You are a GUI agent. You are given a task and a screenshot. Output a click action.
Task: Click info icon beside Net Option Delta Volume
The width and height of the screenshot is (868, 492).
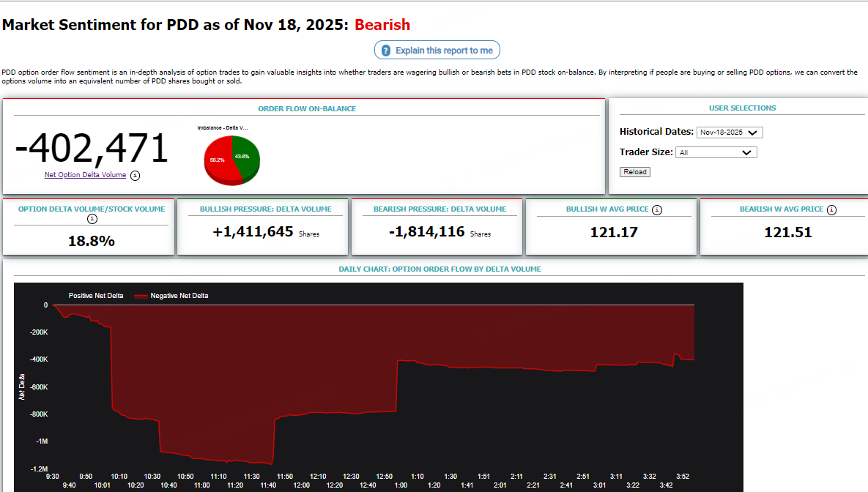pos(135,176)
